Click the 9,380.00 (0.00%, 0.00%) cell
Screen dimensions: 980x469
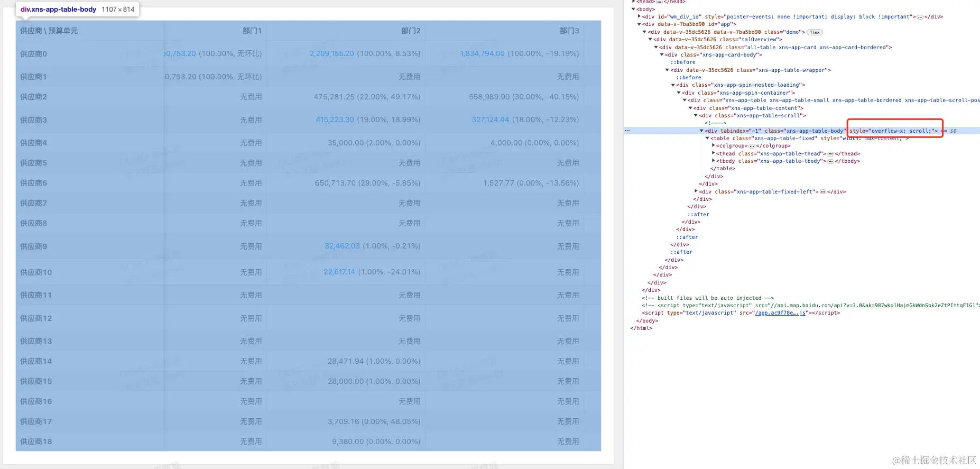tap(376, 442)
